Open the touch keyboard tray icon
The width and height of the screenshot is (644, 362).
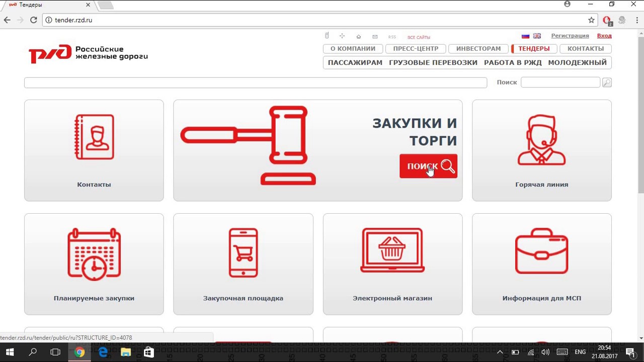pyautogui.click(x=562, y=352)
